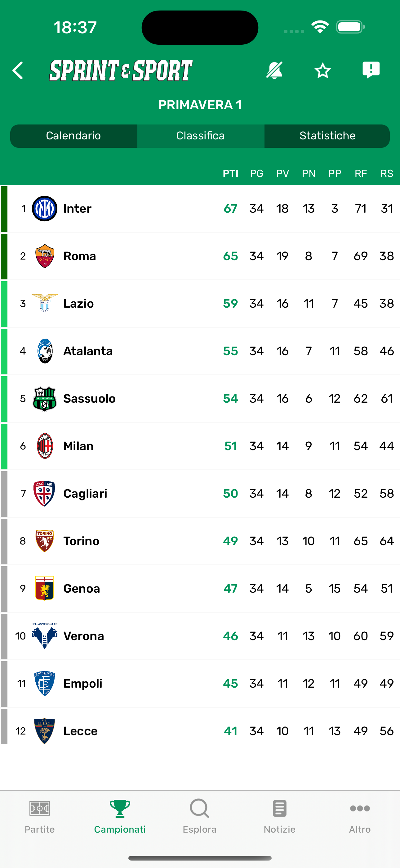Viewport: 400px width, 868px height.
Task: Open the Altro more menu
Action: tap(360, 808)
